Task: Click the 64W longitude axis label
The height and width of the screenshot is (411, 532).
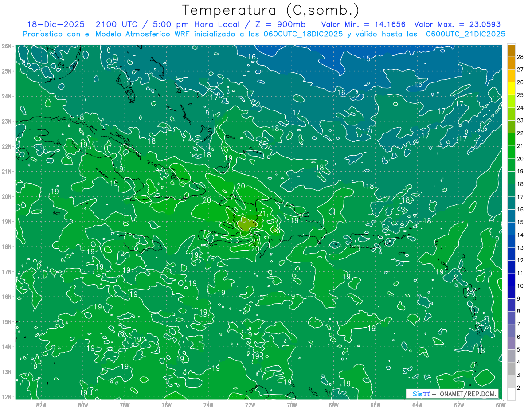Action: pos(417,405)
